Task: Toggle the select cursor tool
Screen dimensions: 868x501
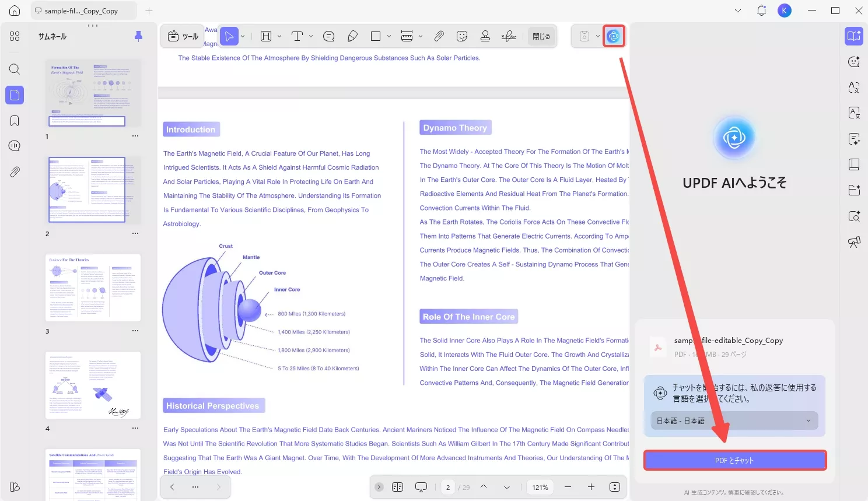Action: 229,36
